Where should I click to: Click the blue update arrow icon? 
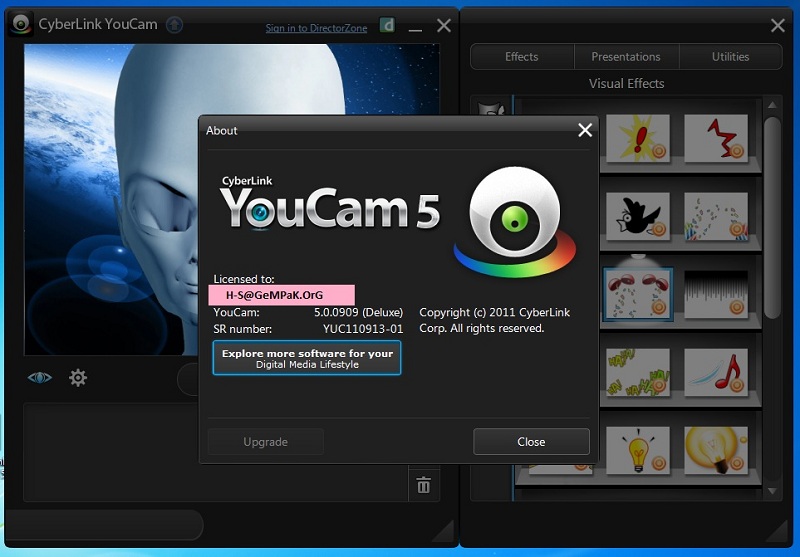coord(174,24)
